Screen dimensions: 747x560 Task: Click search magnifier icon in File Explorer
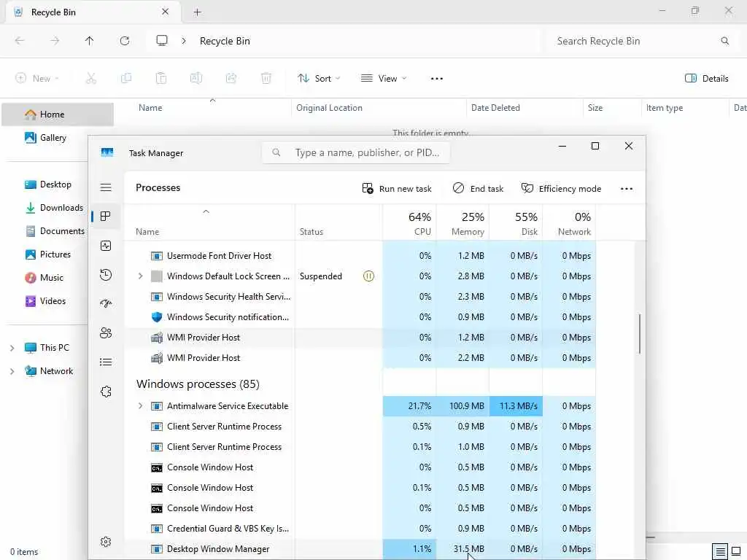point(724,41)
